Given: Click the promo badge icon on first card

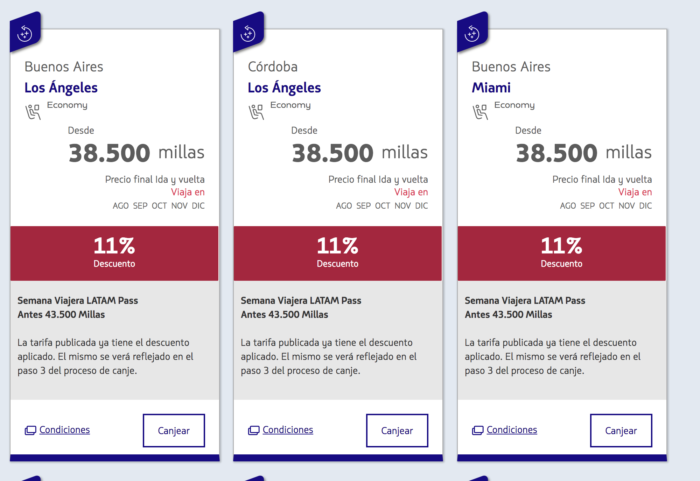Looking at the screenshot, I should point(25,32).
